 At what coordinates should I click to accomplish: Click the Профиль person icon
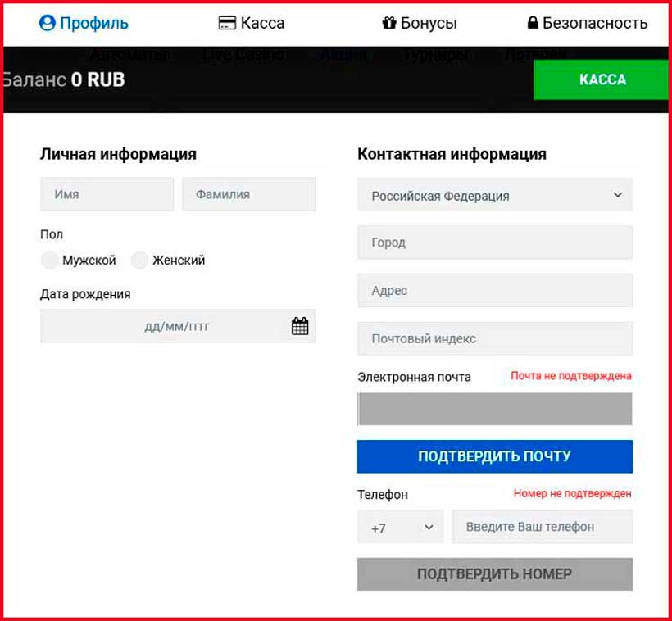pyautogui.click(x=47, y=23)
